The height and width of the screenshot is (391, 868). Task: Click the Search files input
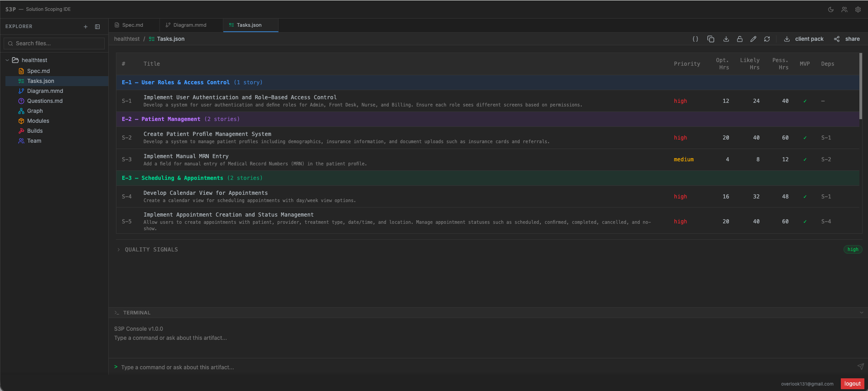pyautogui.click(x=54, y=43)
